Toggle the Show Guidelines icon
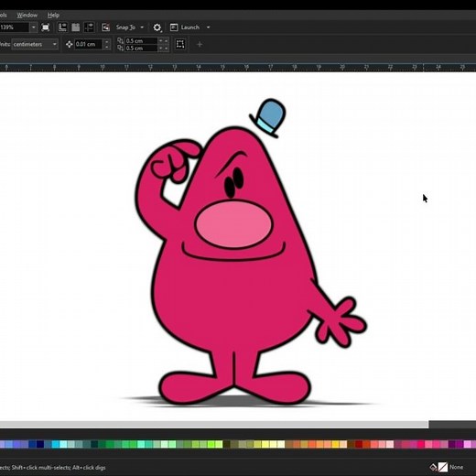476x476 pixels. pos(89,27)
